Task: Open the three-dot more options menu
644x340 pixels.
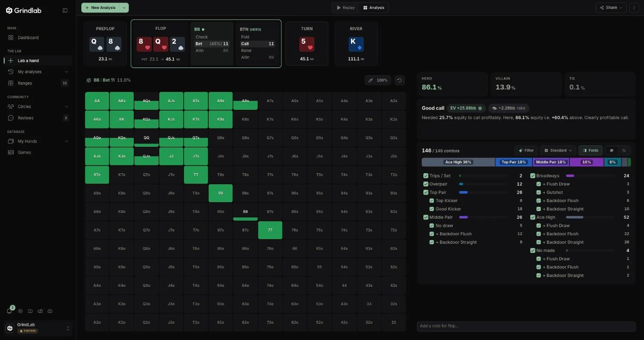Action: point(634,8)
